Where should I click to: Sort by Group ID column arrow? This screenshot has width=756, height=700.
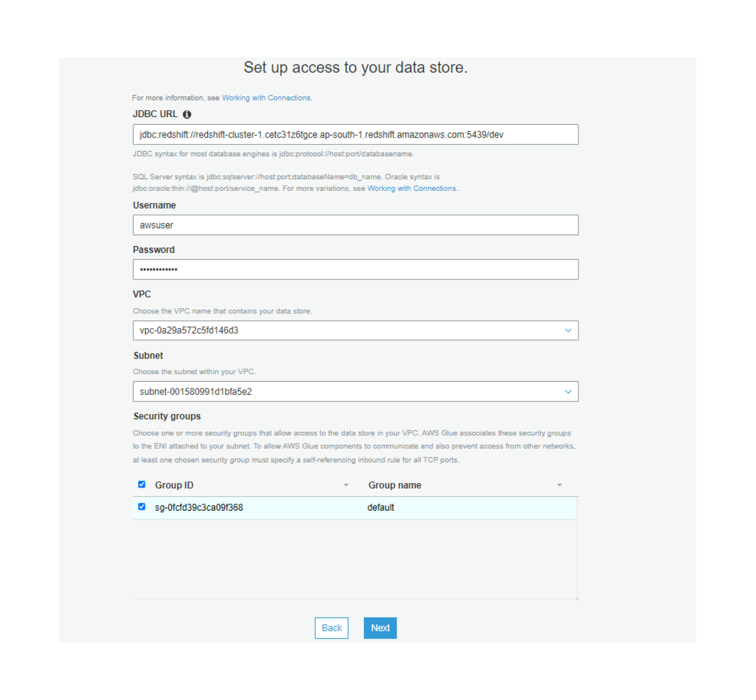coord(346,485)
